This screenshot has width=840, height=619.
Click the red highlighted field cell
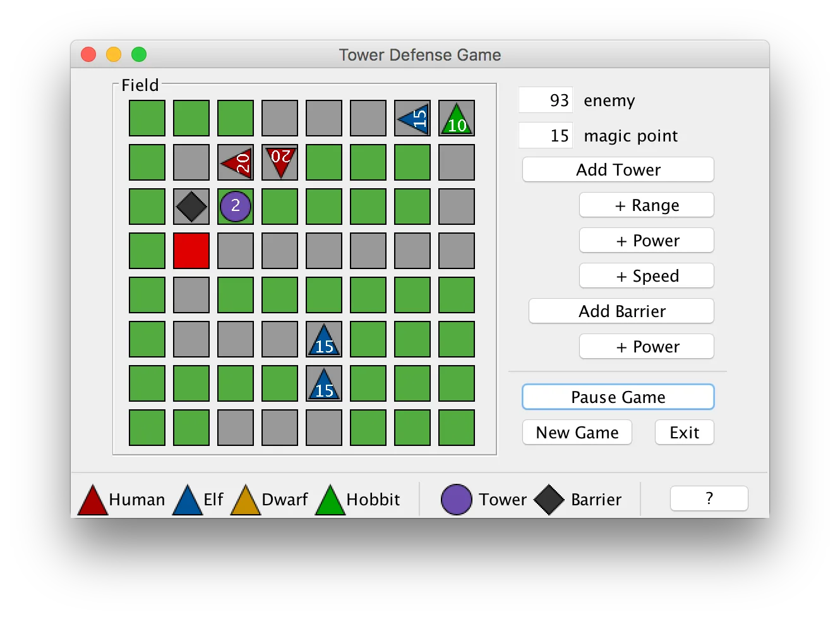tap(191, 251)
